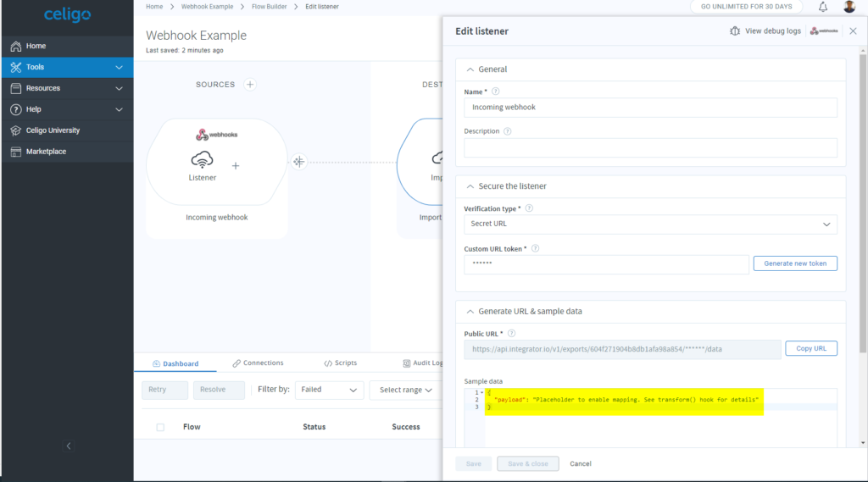Switch to Dashboard tab
Viewport: 868px width, 482px height.
[x=175, y=363]
